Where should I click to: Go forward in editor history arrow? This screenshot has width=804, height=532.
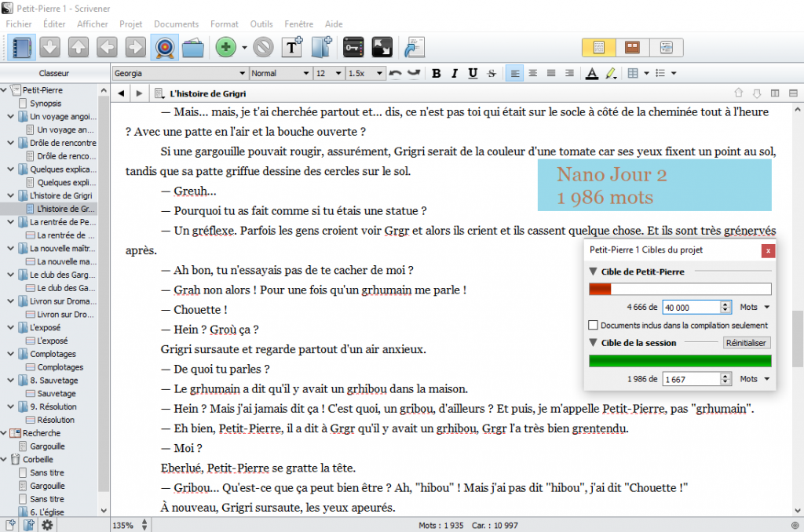(x=139, y=93)
